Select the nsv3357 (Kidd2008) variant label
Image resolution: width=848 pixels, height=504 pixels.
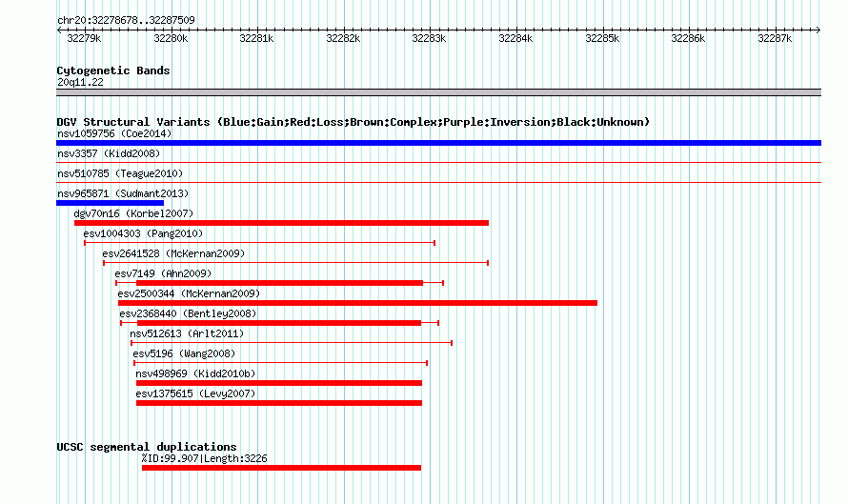click(x=109, y=153)
